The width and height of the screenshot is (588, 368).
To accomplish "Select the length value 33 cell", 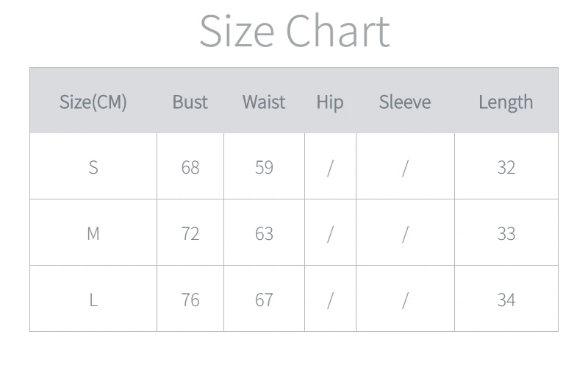I will 506,233.
